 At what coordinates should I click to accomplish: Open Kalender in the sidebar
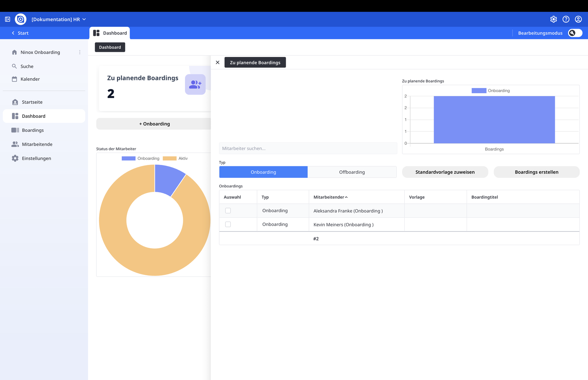click(x=30, y=79)
